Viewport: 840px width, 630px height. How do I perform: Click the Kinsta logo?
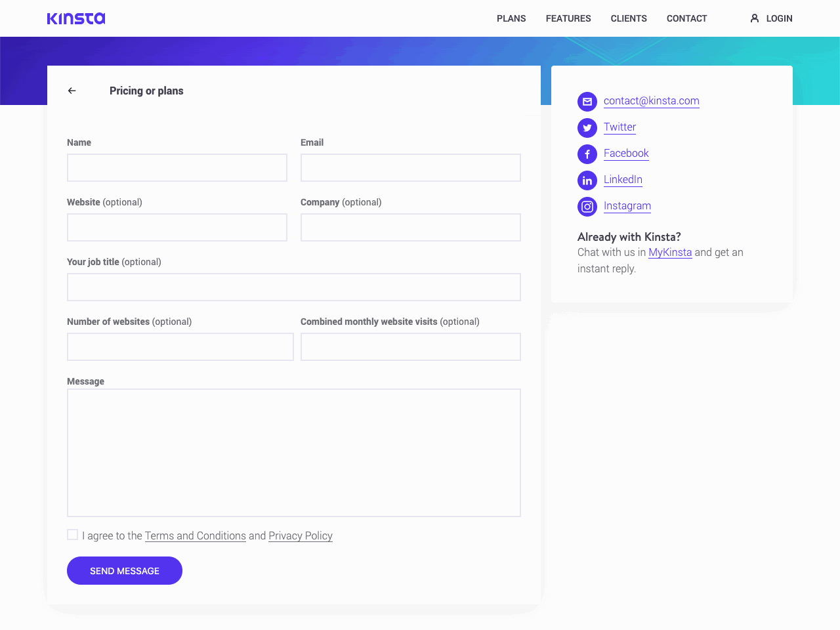[x=76, y=18]
